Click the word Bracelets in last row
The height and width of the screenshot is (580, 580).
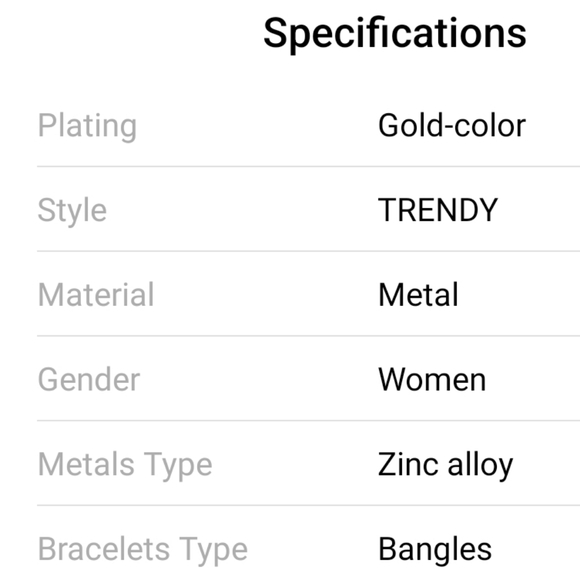pyautogui.click(x=104, y=549)
